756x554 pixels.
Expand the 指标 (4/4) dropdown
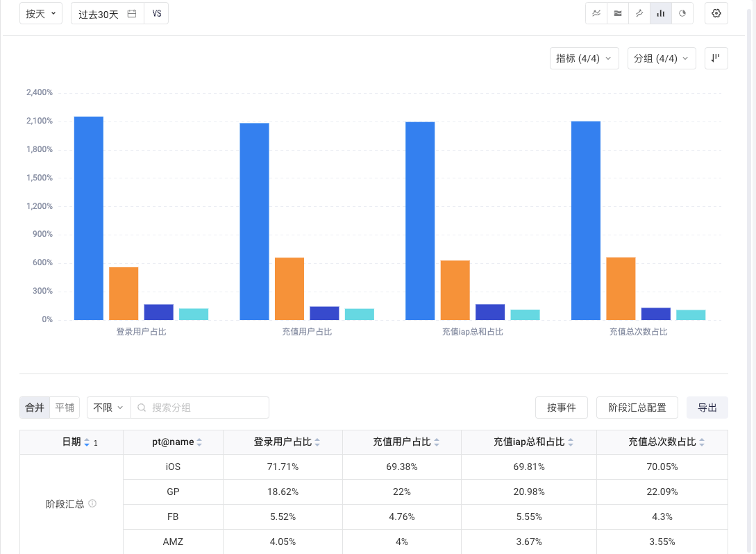click(584, 58)
